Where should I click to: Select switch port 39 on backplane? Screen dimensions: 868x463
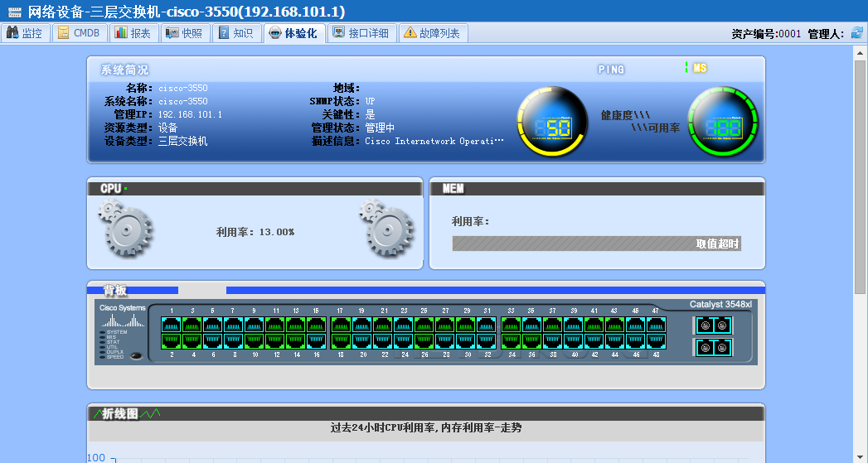(x=574, y=324)
